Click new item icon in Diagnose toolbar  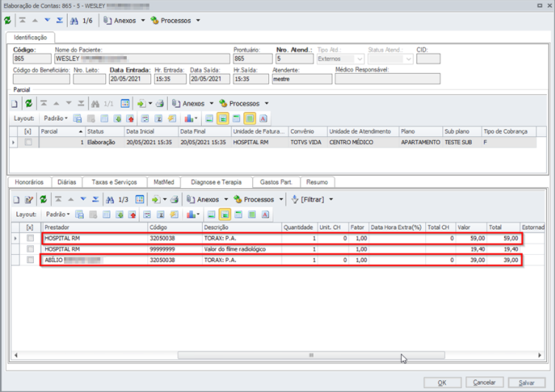click(x=16, y=200)
